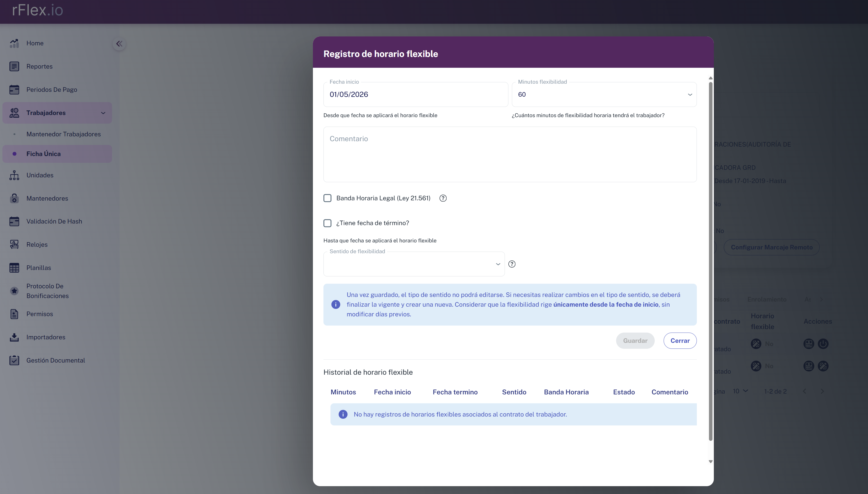Click the Guardar button

coord(635,341)
